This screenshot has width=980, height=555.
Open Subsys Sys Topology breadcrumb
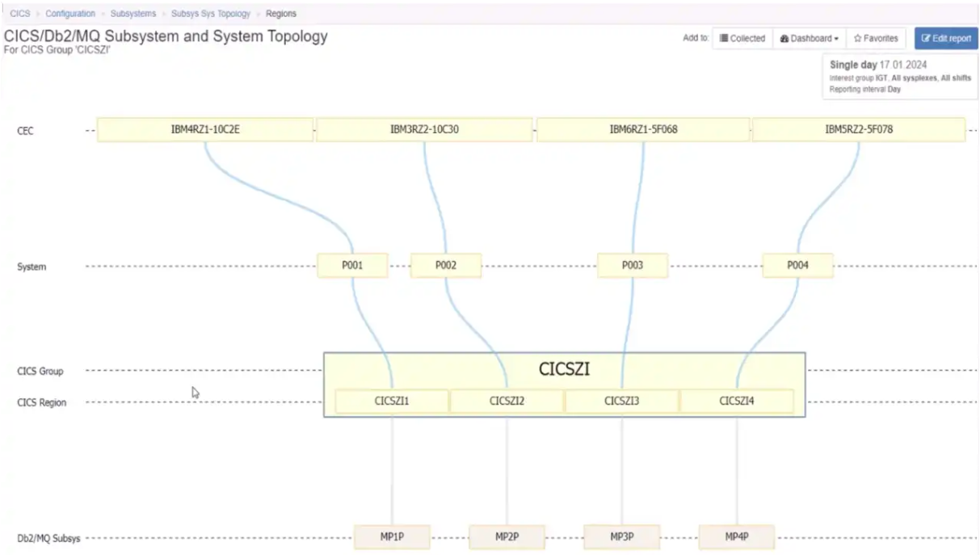(211, 14)
